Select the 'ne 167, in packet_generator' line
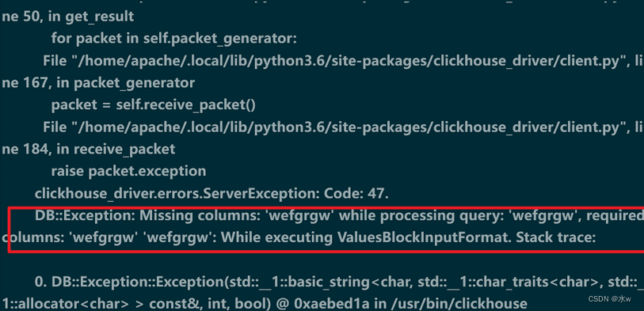Screen dimensions: 644x311 coord(98,83)
